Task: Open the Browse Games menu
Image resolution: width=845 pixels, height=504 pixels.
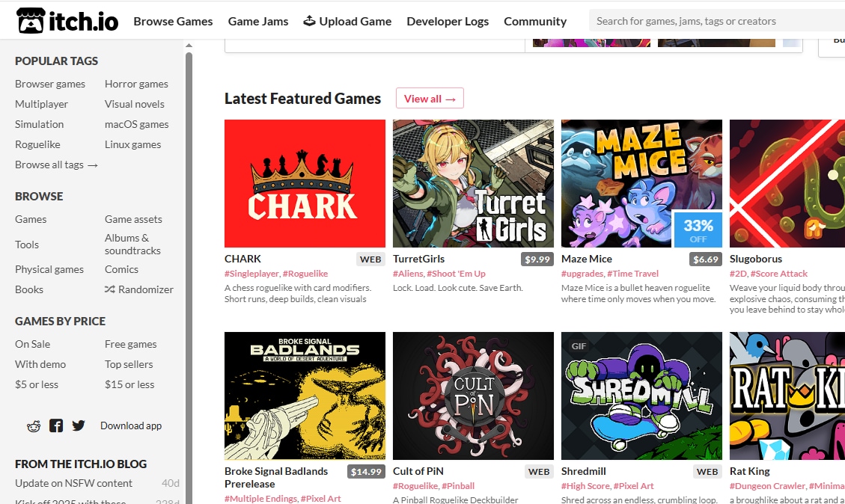Action: coord(173,22)
